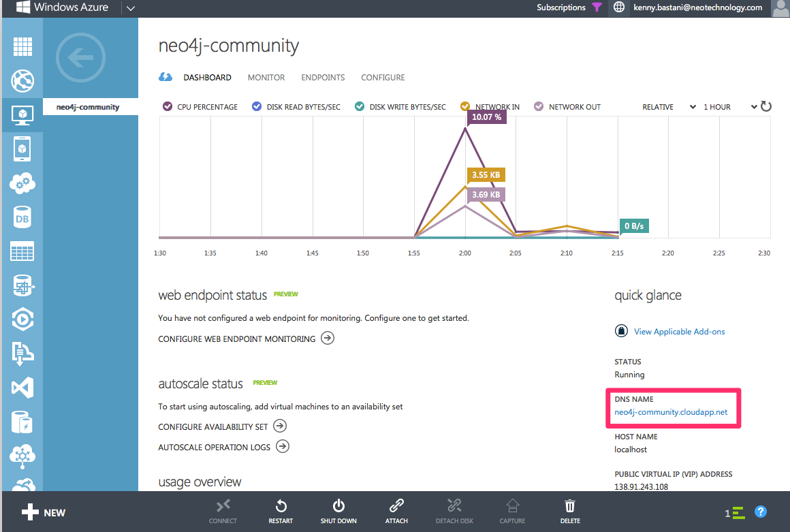This screenshot has width=790, height=532.
Task: Switch to the Endpoints tab
Action: (x=323, y=78)
